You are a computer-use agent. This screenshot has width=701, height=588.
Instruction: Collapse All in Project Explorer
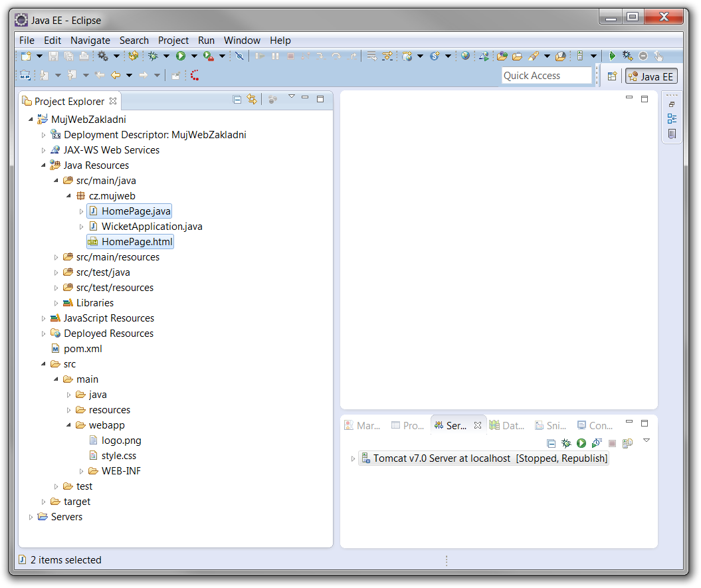237,100
